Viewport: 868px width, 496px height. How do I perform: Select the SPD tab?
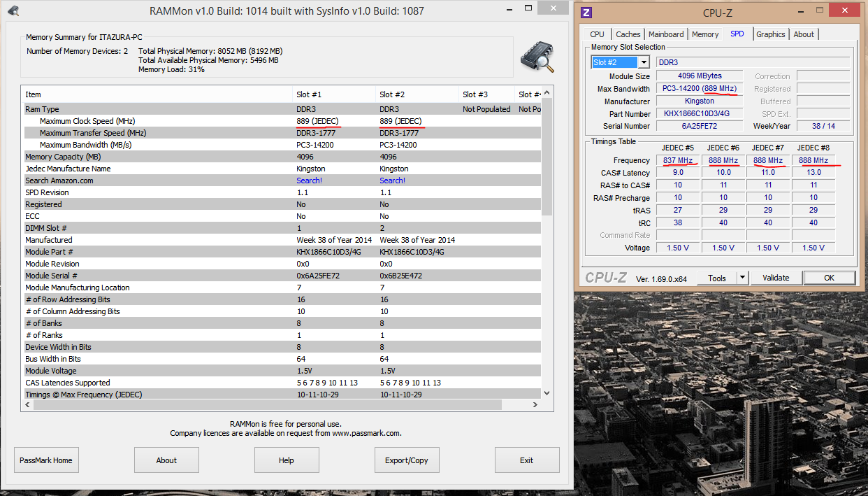point(737,34)
